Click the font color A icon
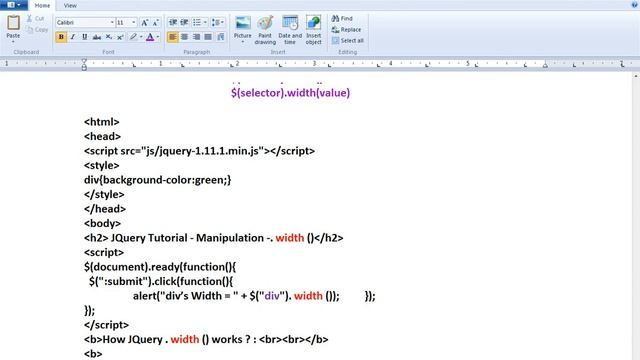 tap(150, 37)
